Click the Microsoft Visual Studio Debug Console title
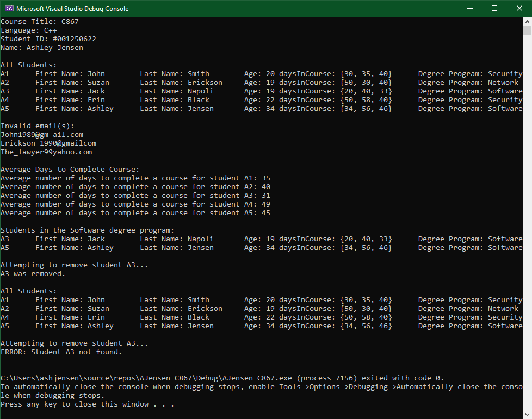Screen dimensions: 532x419 coord(72,8)
